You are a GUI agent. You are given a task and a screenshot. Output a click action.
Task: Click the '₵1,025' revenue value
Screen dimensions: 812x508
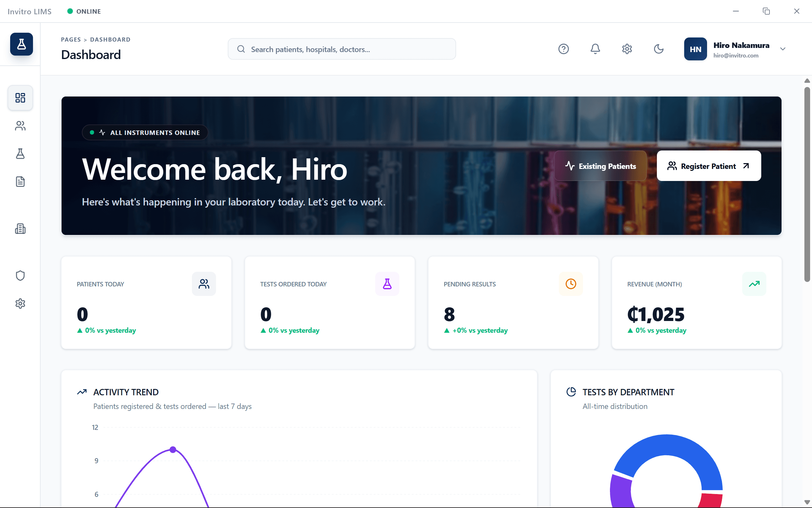coord(656,314)
